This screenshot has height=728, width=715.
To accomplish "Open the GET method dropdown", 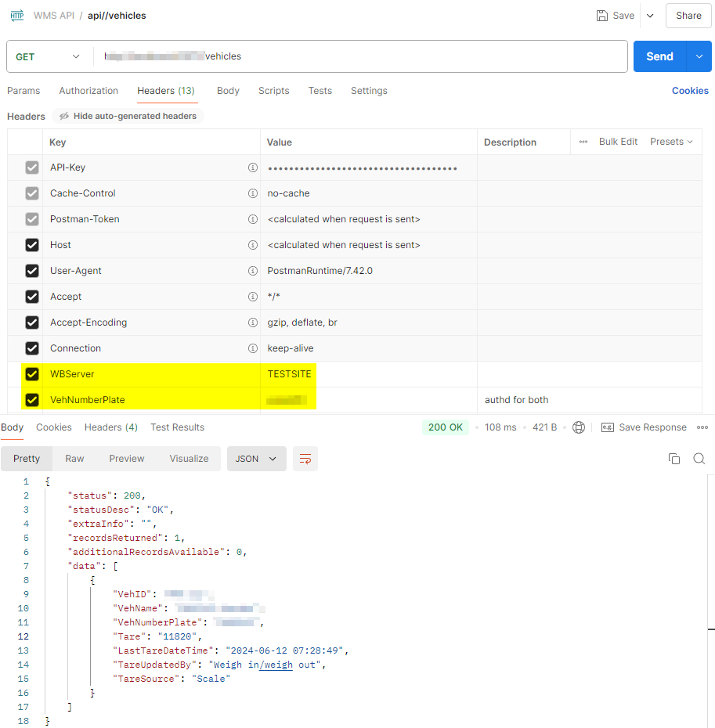I will tap(48, 56).
